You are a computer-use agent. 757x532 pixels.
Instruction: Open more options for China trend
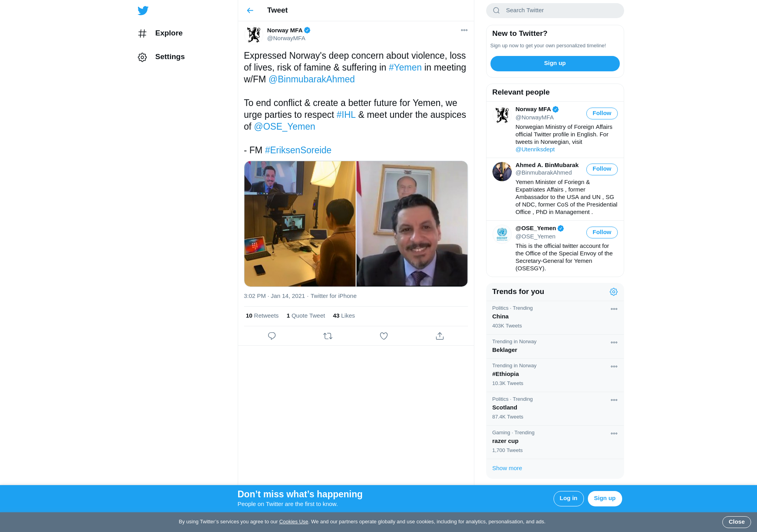(x=614, y=309)
